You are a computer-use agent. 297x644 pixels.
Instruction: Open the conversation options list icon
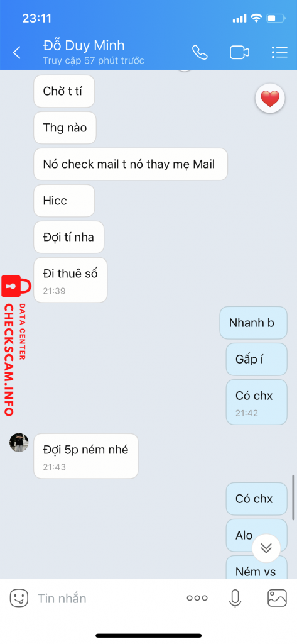coord(279,53)
